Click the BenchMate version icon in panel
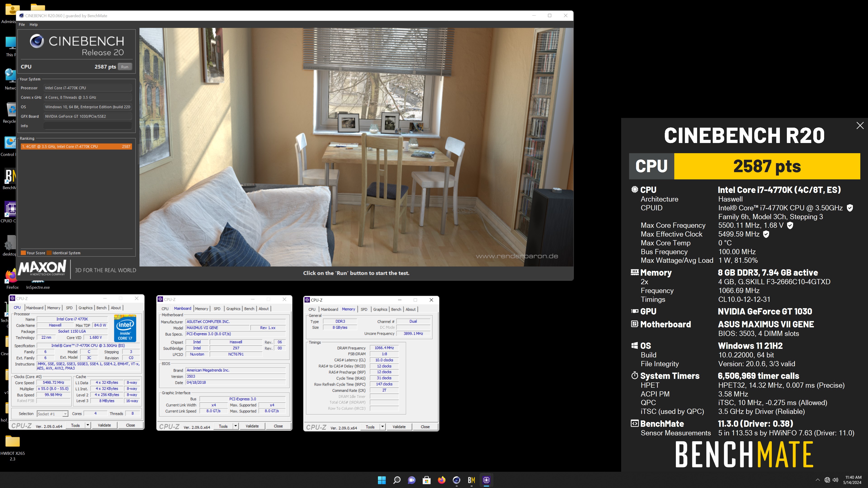Viewport: 868px width, 488px height. [634, 424]
